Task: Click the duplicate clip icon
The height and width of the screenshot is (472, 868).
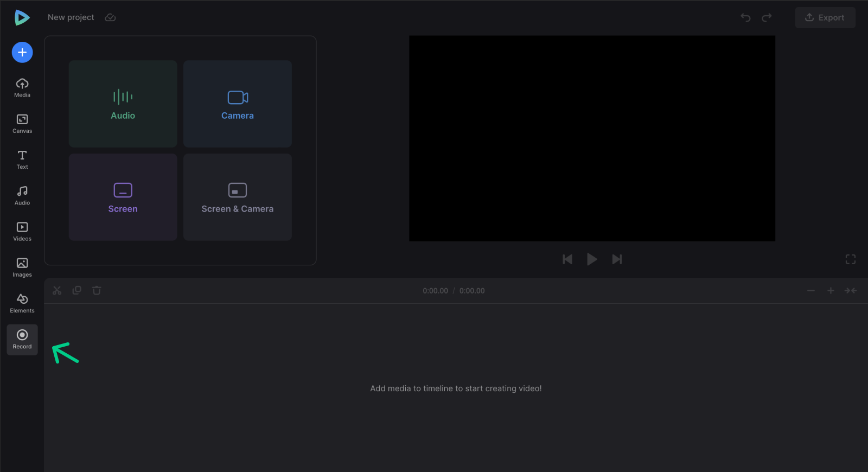Action: click(x=77, y=290)
